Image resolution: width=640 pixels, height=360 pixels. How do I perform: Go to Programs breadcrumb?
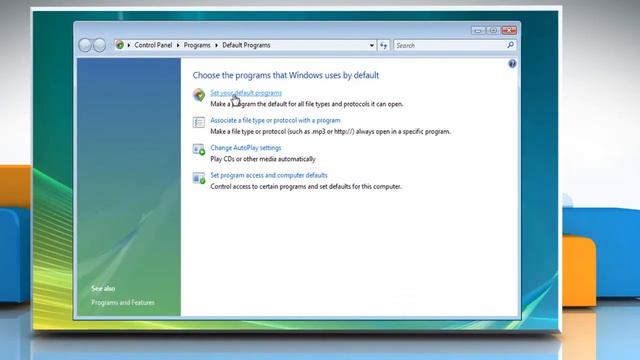click(x=197, y=45)
